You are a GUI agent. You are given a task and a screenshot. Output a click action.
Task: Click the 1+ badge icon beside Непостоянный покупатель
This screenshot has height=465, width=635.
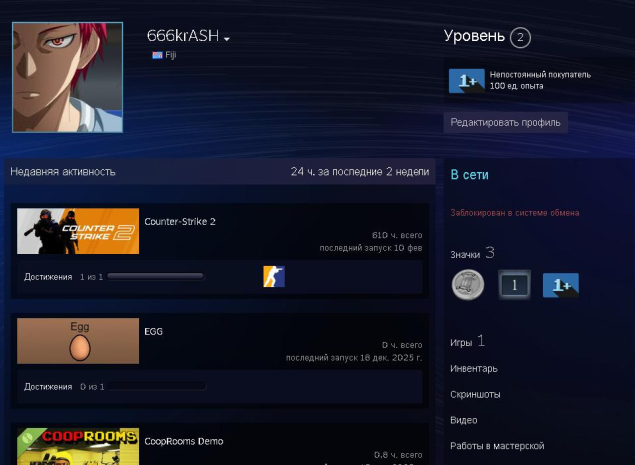coord(466,81)
